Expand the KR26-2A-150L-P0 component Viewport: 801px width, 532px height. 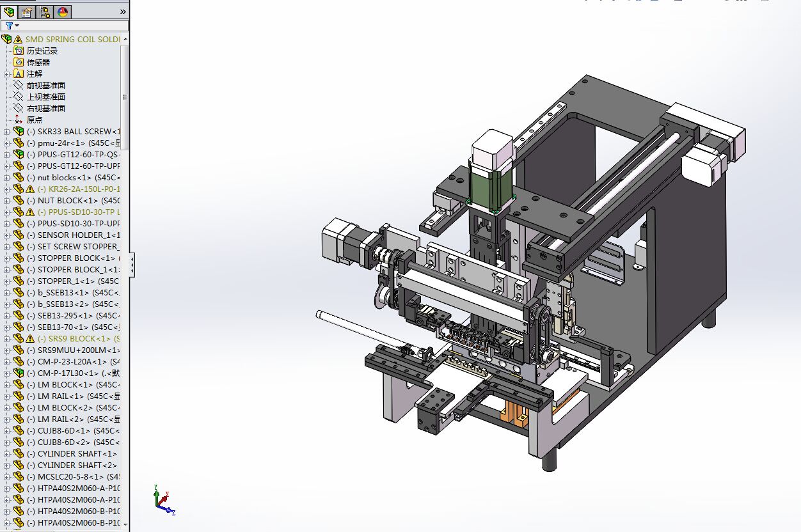7,189
